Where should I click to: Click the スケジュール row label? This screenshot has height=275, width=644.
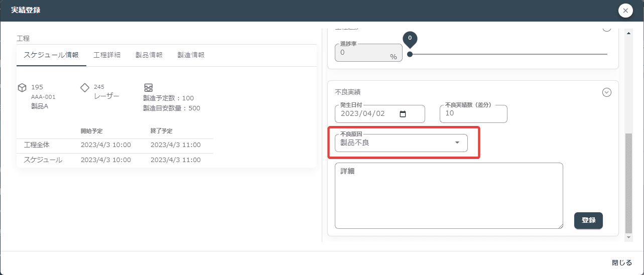click(x=43, y=160)
